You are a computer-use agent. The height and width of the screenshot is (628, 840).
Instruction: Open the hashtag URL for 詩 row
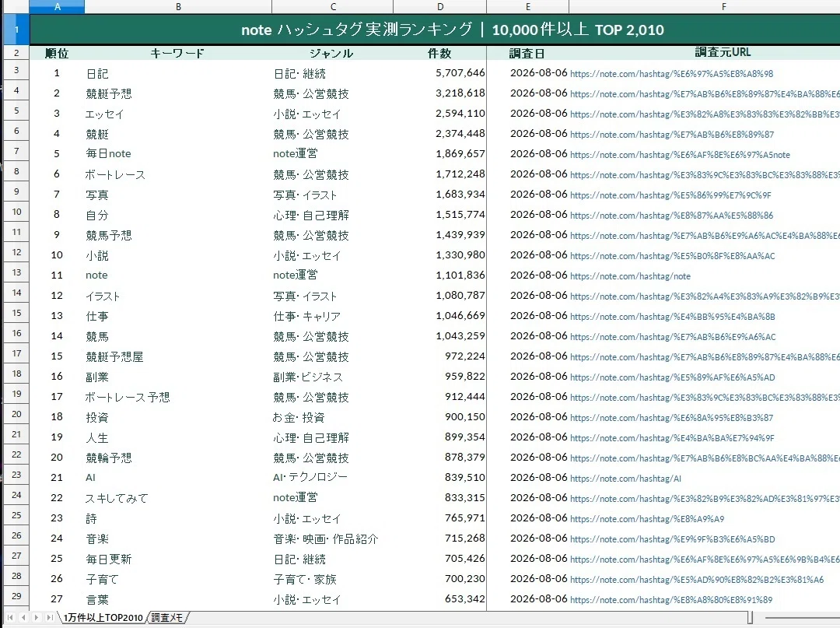click(x=646, y=519)
